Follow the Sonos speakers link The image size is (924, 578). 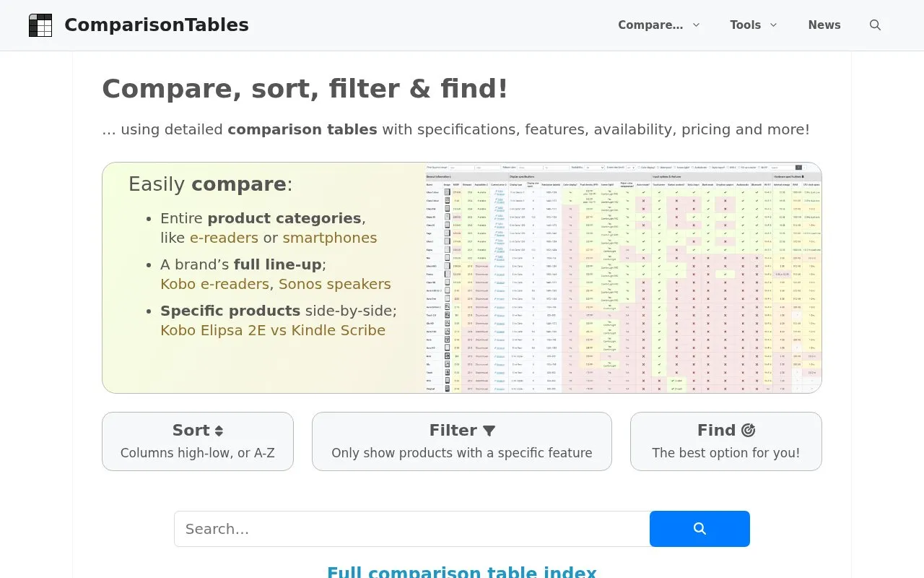(335, 284)
